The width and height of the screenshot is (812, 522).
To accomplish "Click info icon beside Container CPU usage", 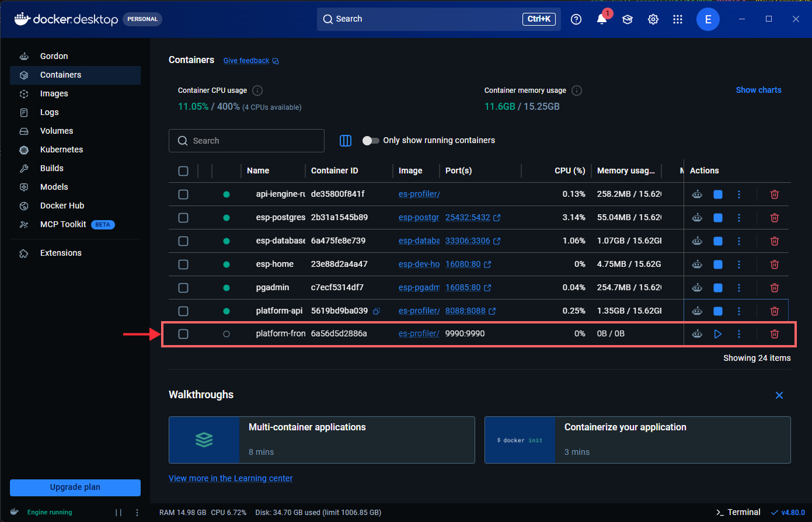I will (257, 91).
